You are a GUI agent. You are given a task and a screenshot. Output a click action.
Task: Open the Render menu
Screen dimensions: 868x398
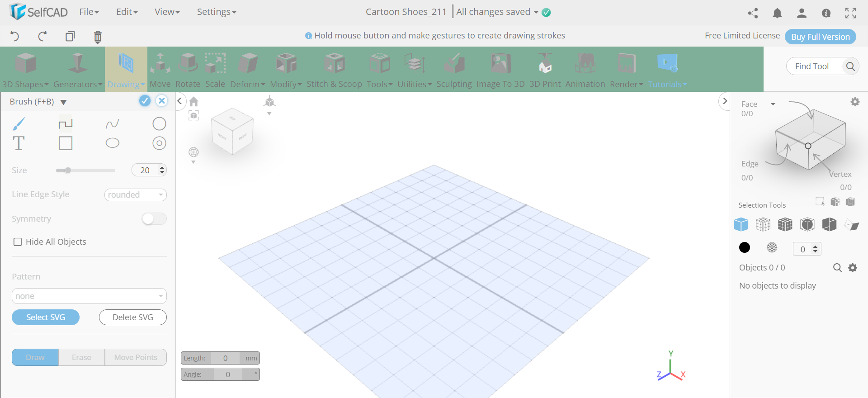(x=626, y=70)
